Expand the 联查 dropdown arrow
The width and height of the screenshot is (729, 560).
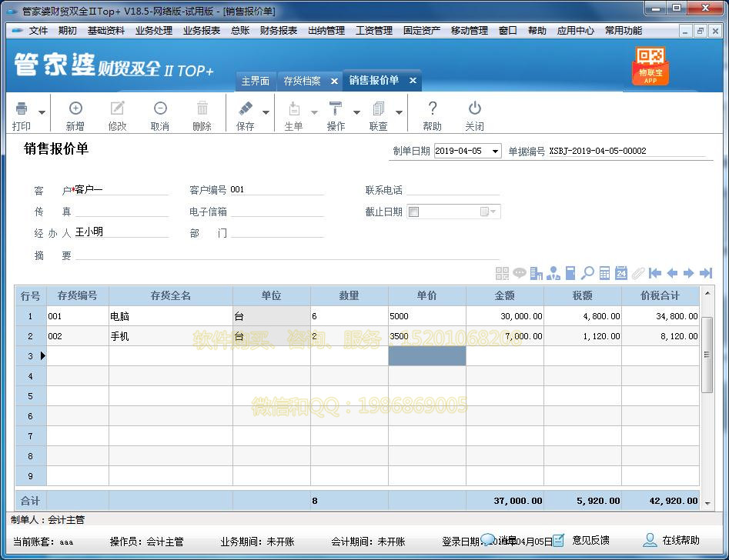click(397, 112)
